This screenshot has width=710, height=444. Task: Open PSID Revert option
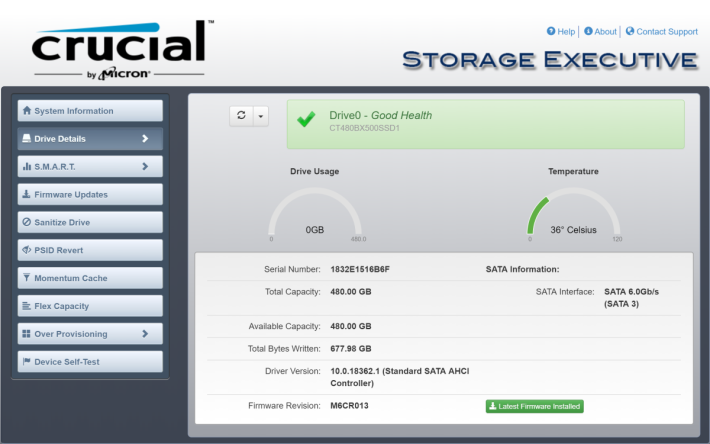click(x=90, y=250)
